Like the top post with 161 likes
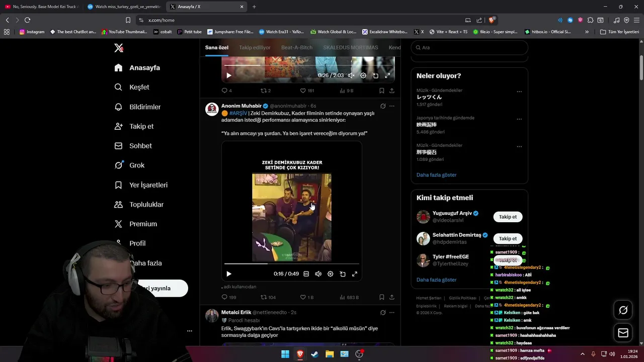644x362 pixels. [x=307, y=90]
